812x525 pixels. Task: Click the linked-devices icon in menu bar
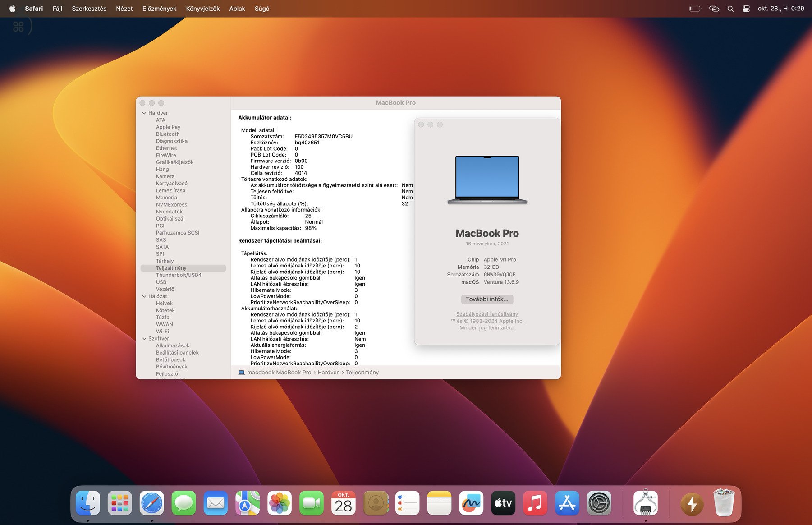pyautogui.click(x=714, y=9)
